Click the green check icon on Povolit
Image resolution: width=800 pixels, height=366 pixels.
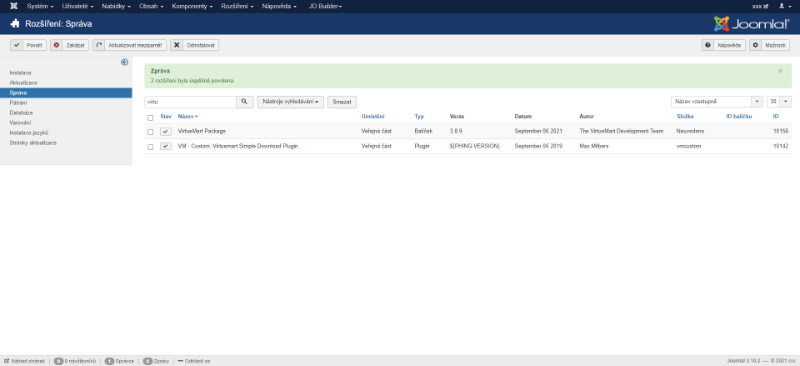point(17,45)
